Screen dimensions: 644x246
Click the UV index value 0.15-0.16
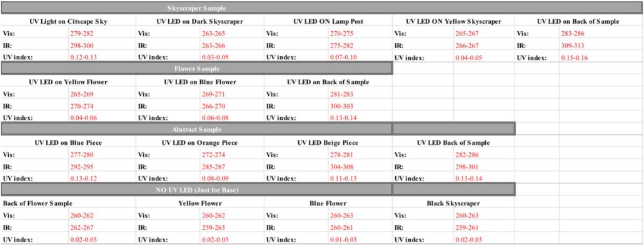point(575,58)
